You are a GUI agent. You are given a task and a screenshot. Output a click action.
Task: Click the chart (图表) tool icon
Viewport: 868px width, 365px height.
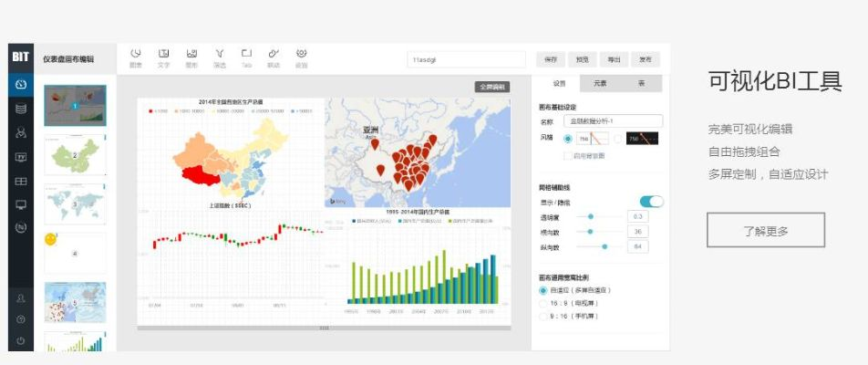(x=136, y=57)
